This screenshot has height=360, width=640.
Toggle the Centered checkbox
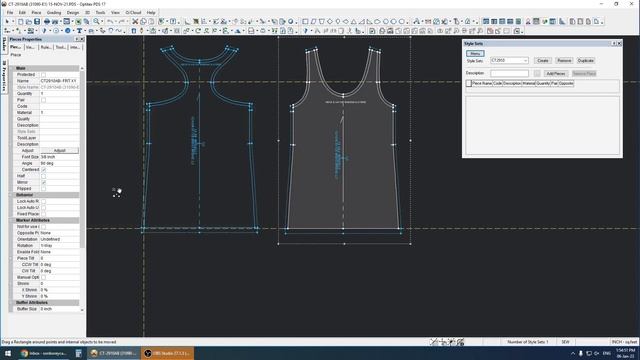[43, 169]
